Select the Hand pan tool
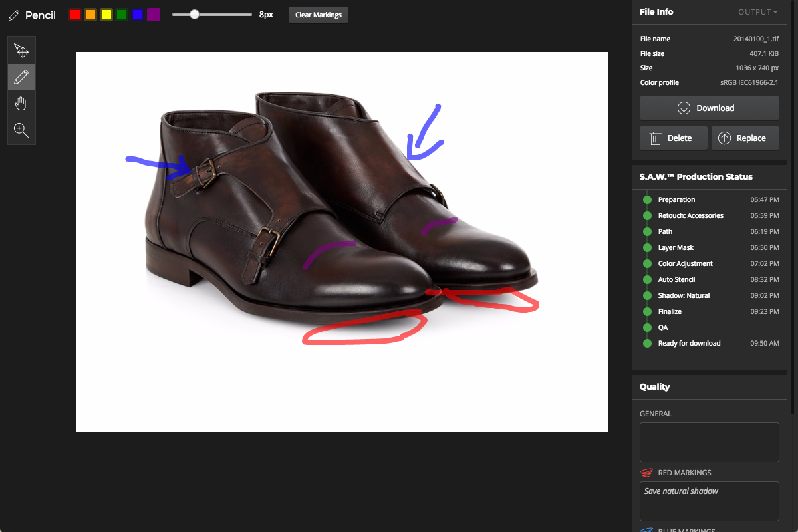Screen dimensions: 798x532 point(21,103)
